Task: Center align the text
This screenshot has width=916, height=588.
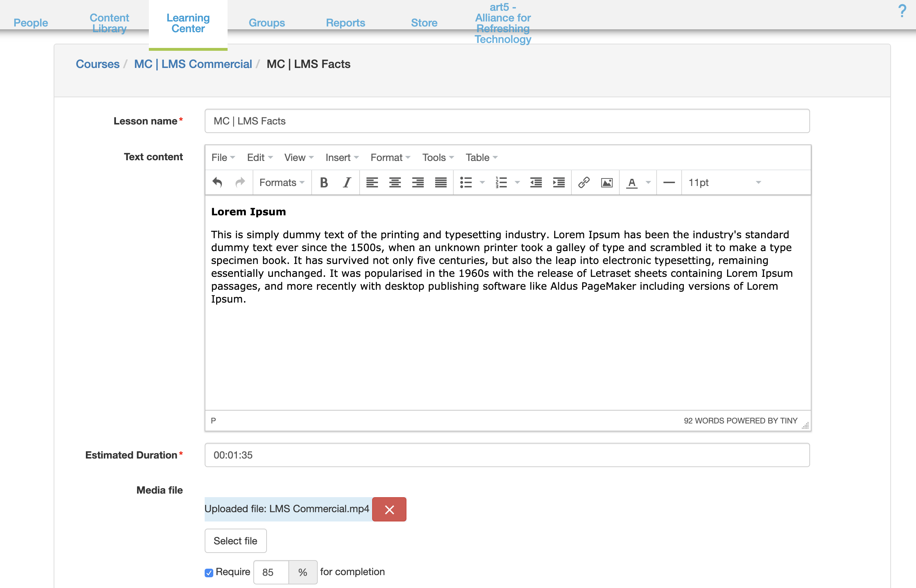Action: (395, 182)
